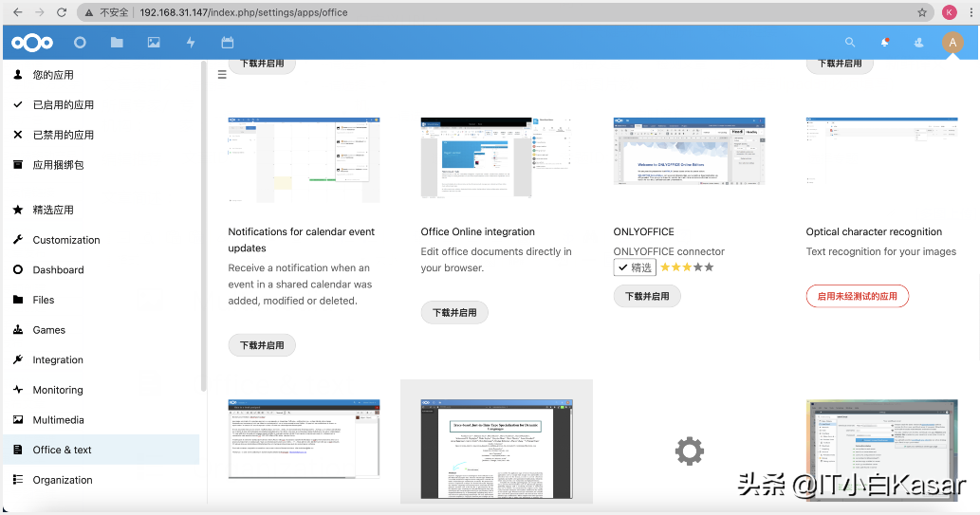Image resolution: width=980 pixels, height=515 pixels.
Task: Open the PDF document viewer app thumbnail
Action: pyautogui.click(x=496, y=449)
